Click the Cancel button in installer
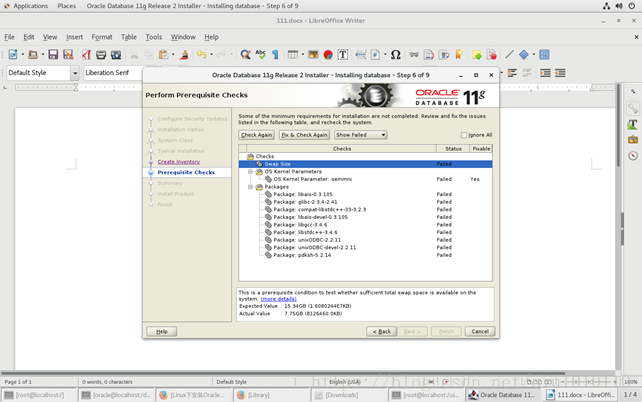 [x=480, y=331]
